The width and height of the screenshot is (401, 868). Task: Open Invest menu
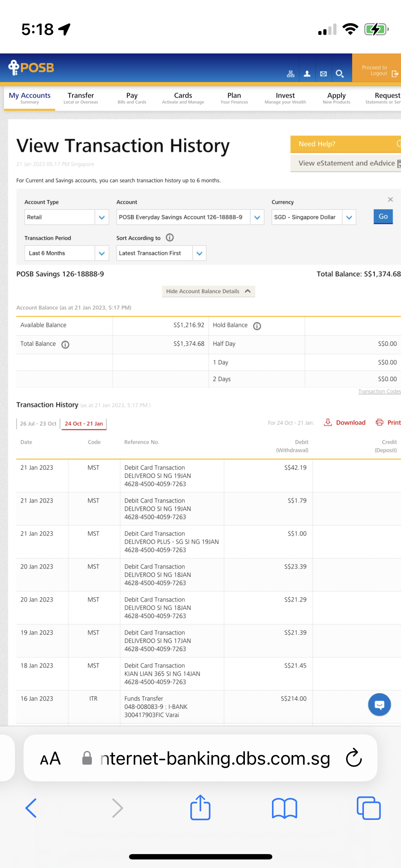click(x=285, y=98)
